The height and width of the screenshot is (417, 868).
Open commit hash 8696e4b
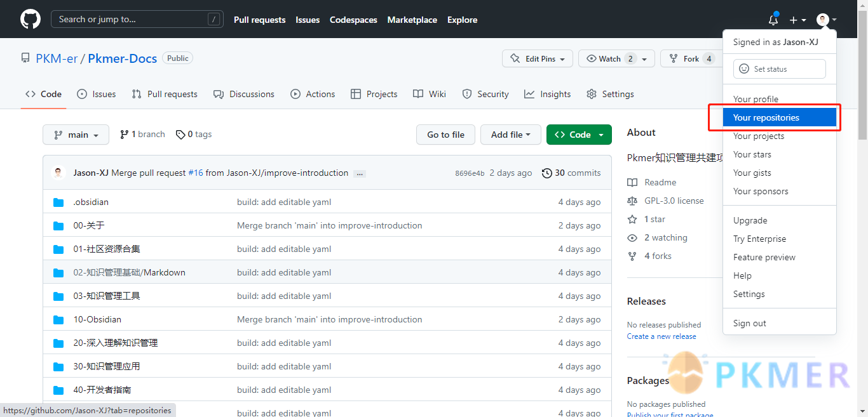coord(470,173)
